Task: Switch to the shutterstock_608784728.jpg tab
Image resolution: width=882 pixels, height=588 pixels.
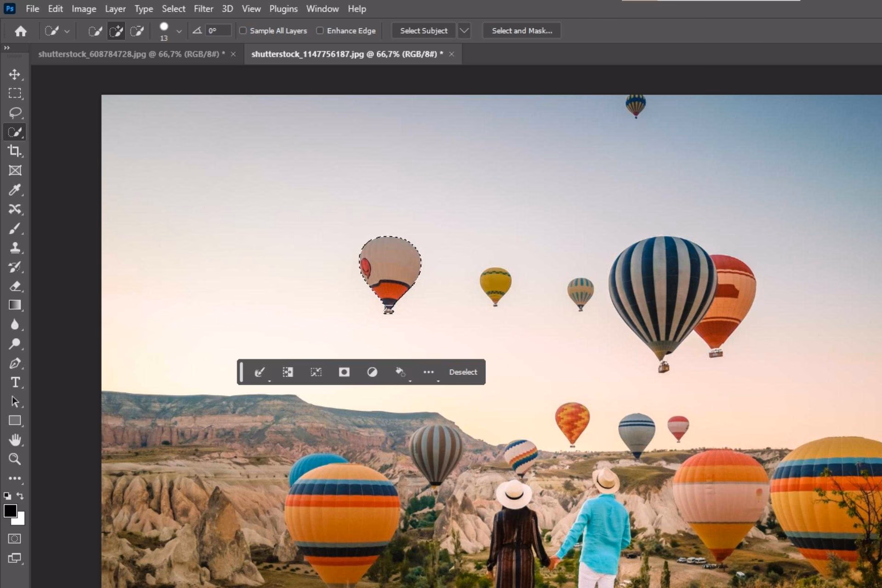Action: click(x=131, y=54)
